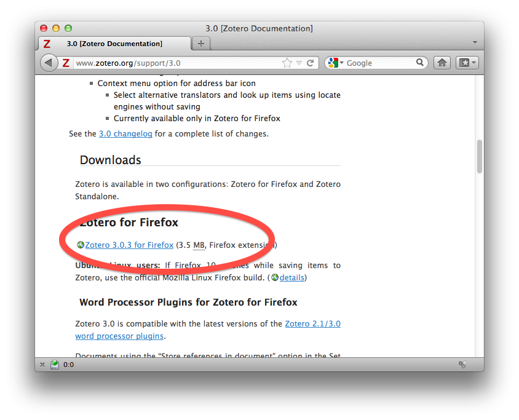Click the address bar URL field
Viewport: 519px width, 420px height.
coord(177,63)
